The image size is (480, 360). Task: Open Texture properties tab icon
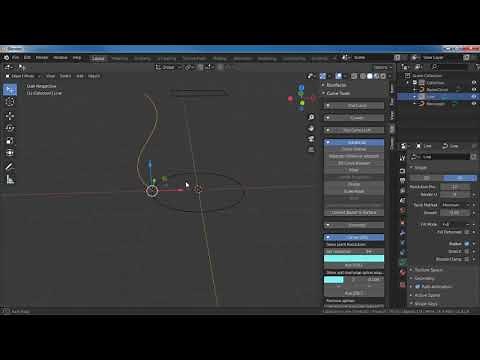click(x=403, y=284)
